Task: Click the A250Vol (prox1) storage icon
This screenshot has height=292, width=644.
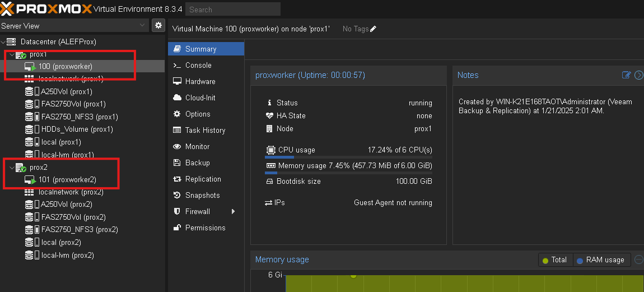Action: click(x=29, y=91)
